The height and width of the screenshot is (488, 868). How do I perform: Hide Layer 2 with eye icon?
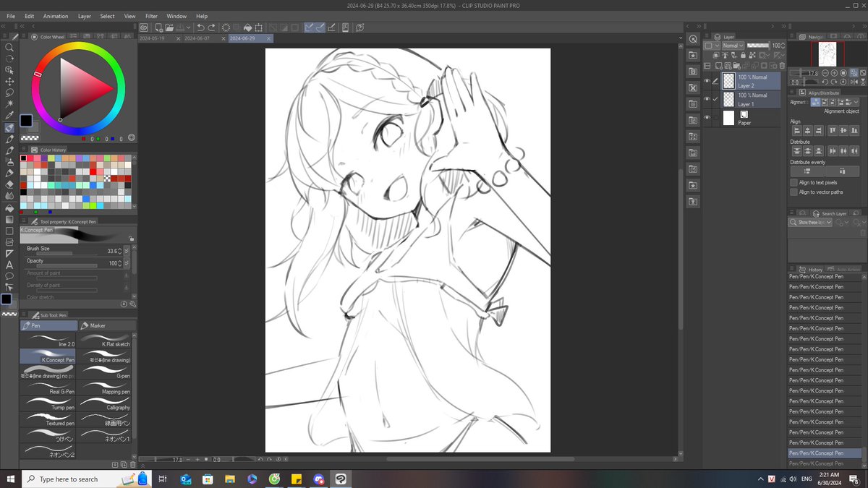pos(707,81)
